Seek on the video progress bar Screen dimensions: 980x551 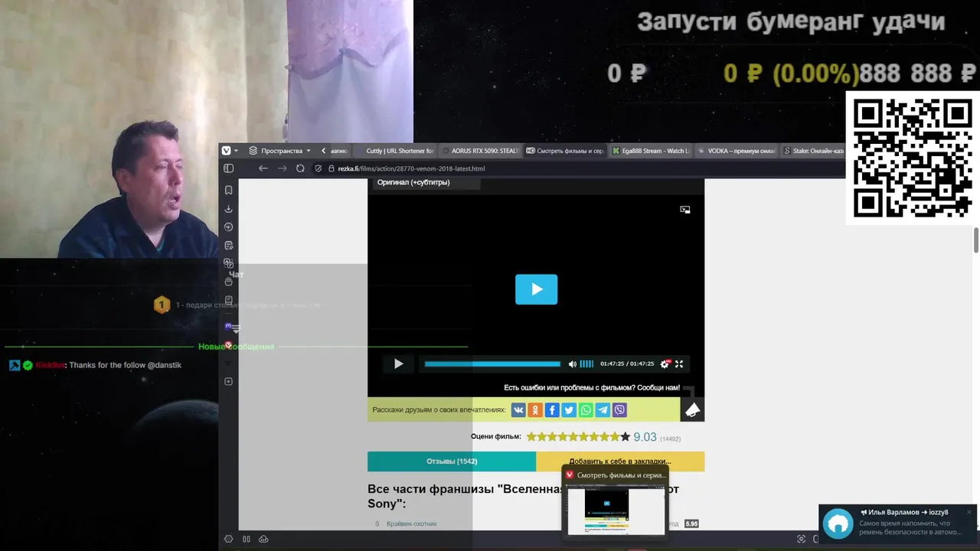point(492,364)
